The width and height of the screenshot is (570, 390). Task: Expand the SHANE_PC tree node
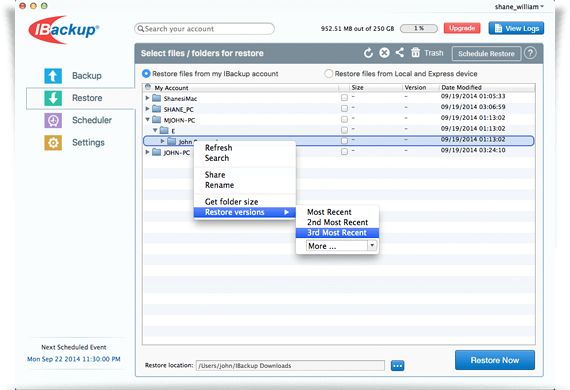click(x=147, y=108)
